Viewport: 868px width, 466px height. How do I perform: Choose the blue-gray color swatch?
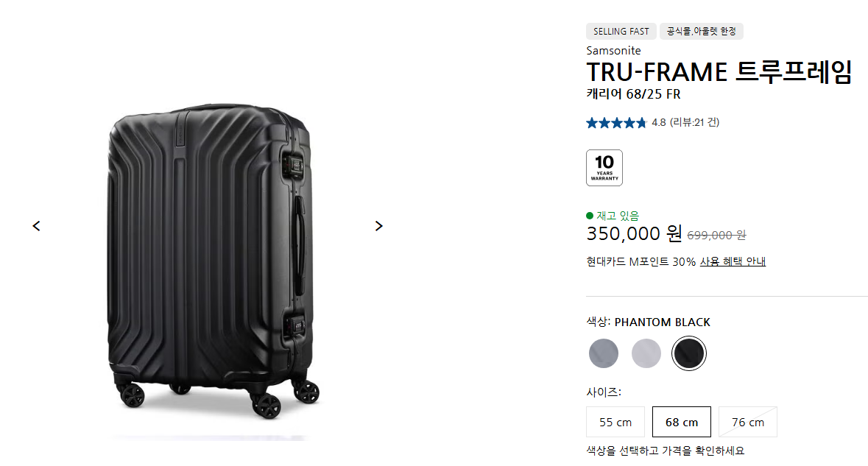(604, 353)
